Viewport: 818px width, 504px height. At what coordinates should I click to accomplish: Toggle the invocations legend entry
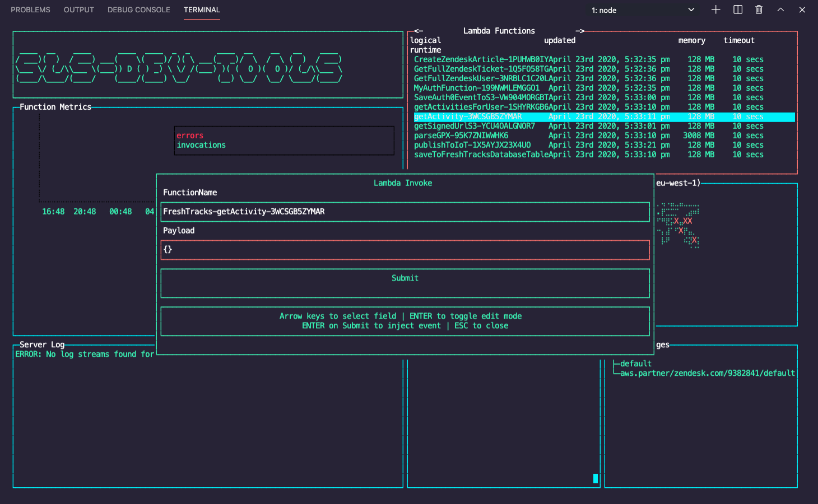(201, 144)
